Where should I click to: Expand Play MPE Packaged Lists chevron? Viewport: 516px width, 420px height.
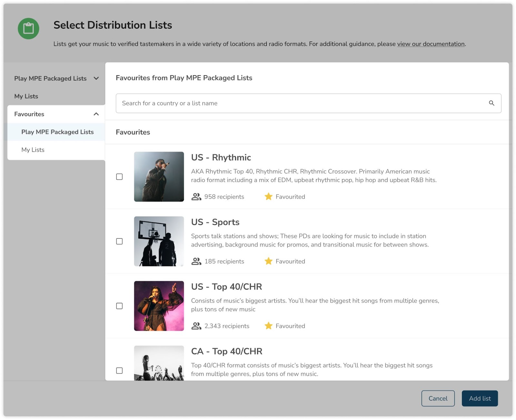[x=96, y=78]
